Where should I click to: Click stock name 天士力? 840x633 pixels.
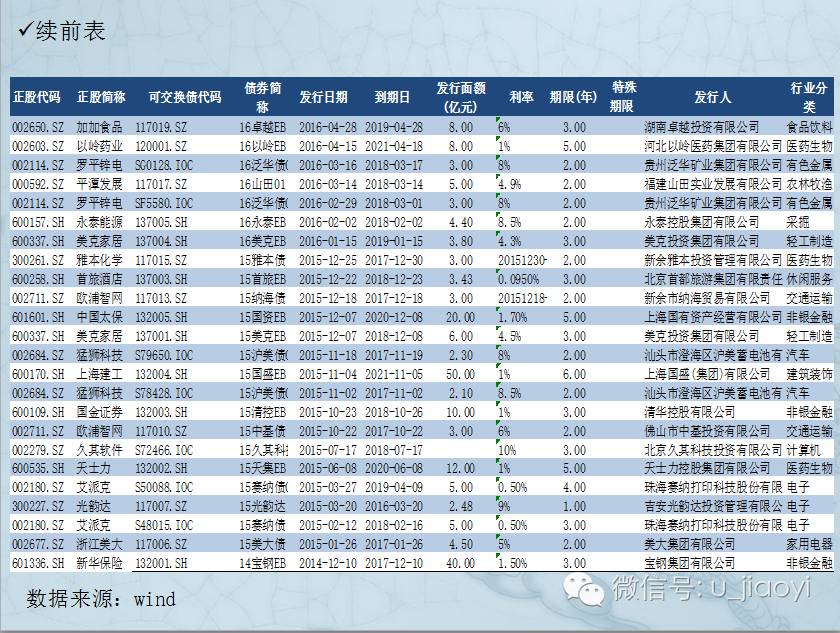pos(93,469)
